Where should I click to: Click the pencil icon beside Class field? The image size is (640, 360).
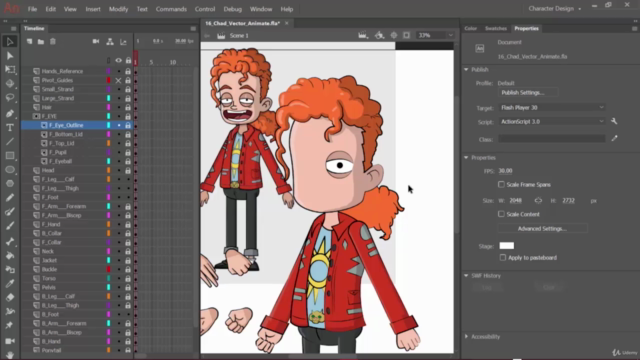coord(614,139)
